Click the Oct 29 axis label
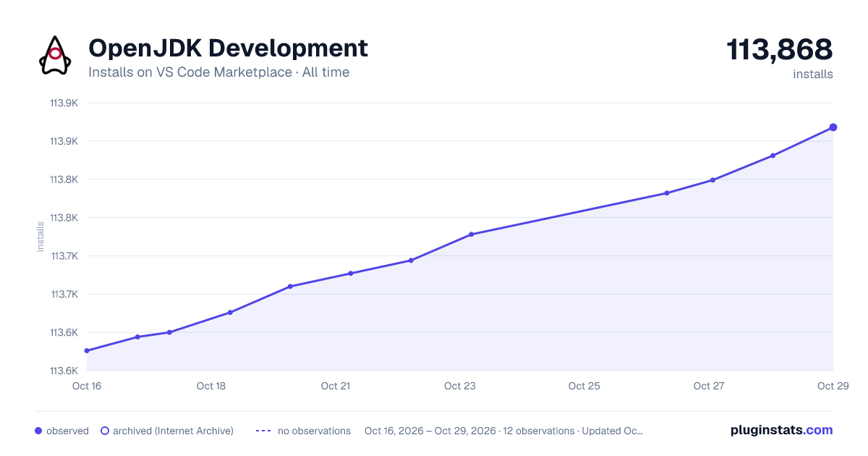Viewport: 868px width, 456px height. pos(833,386)
